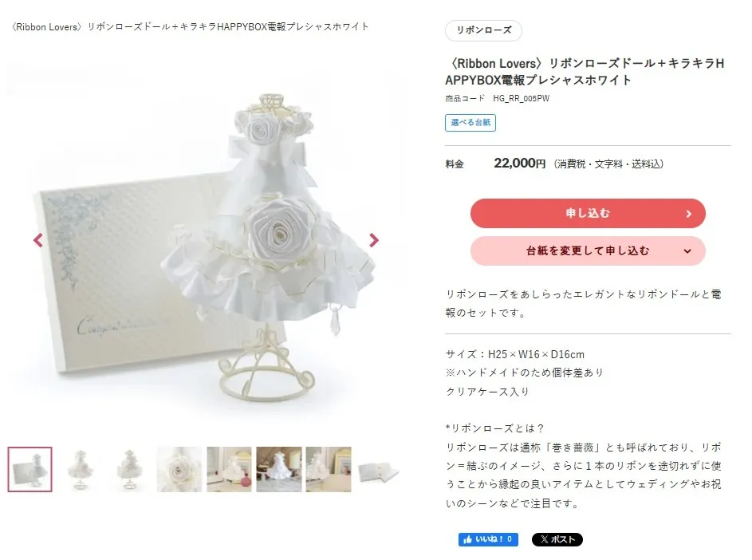Select second thumbnail of ribbon doll front
The height and width of the screenshot is (560, 752).
coord(80,469)
